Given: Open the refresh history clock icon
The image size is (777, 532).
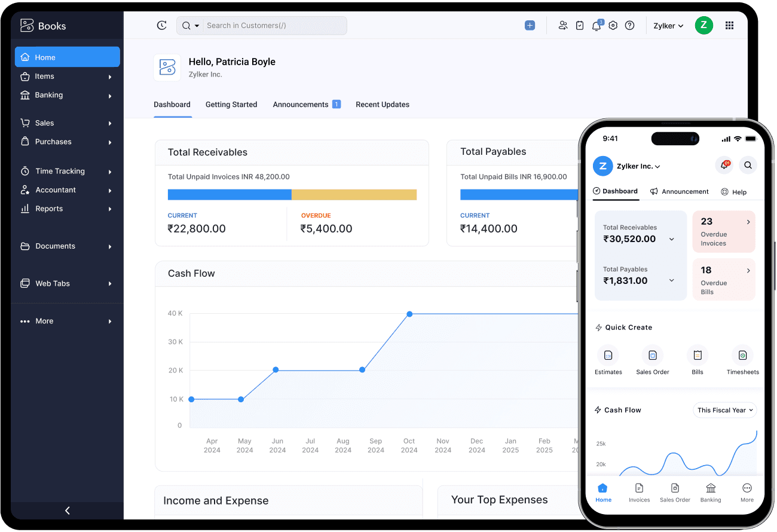Looking at the screenshot, I should pyautogui.click(x=161, y=26).
